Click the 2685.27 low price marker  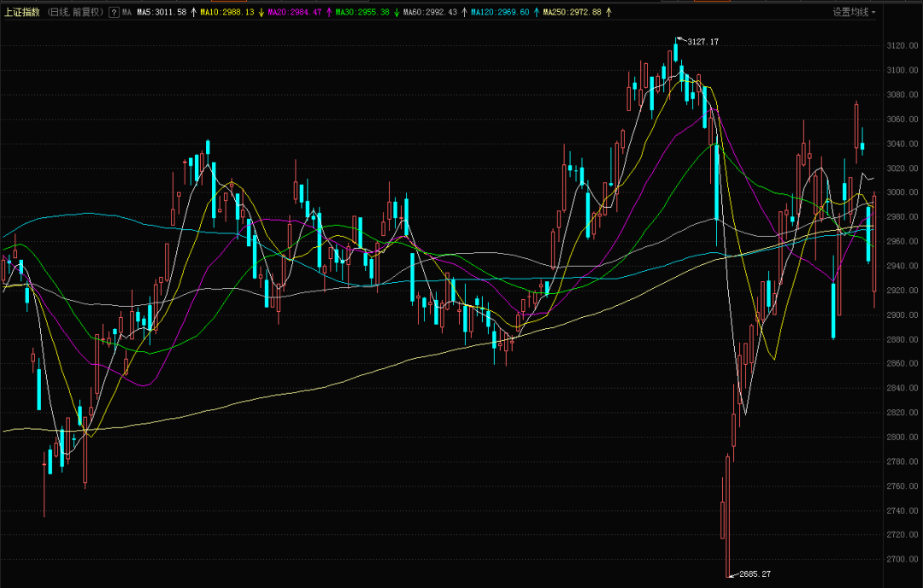[755, 573]
